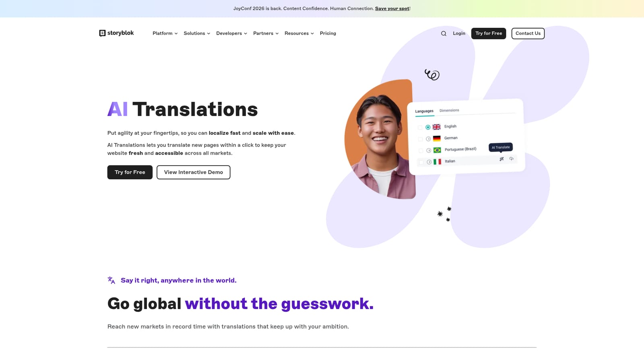Click the cloud icon in the Italian row
644x362 pixels.
click(511, 159)
